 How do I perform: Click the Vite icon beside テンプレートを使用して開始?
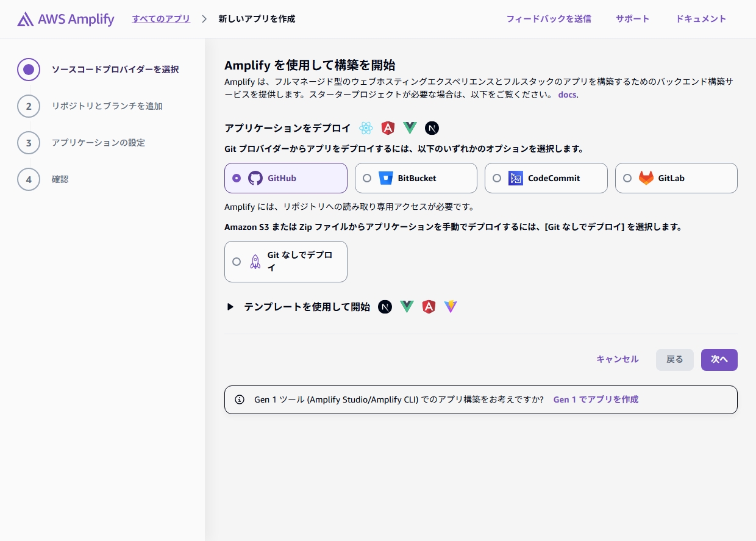coord(451,307)
